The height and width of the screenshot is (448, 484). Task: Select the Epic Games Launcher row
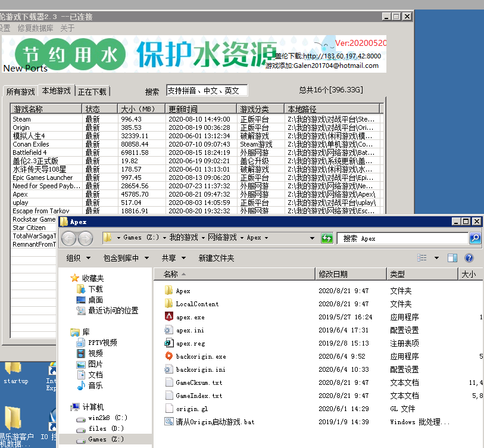coord(196,178)
